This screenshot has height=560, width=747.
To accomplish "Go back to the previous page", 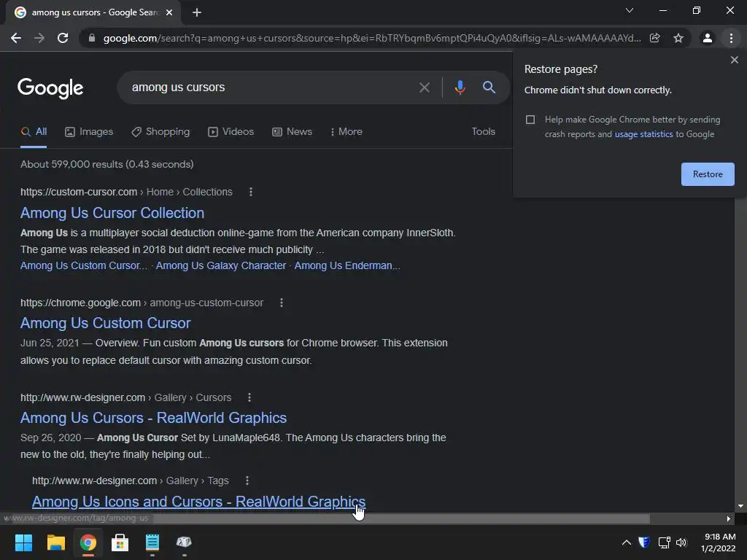I will click(x=16, y=38).
